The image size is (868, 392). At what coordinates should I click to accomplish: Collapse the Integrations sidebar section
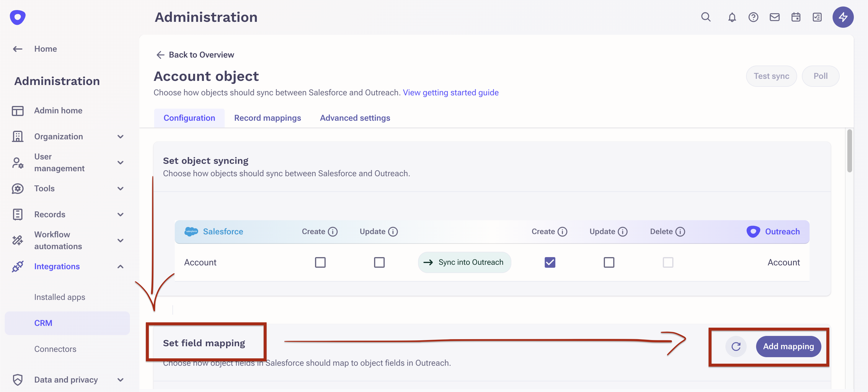point(120,266)
